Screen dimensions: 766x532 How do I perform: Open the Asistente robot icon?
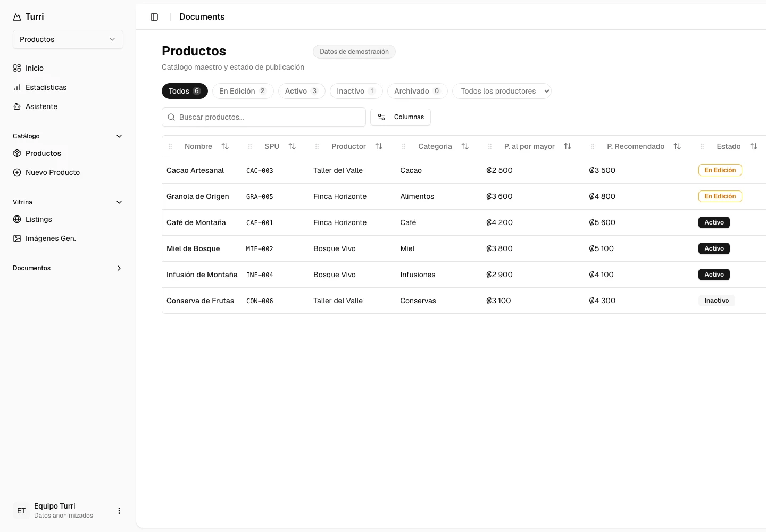click(17, 106)
